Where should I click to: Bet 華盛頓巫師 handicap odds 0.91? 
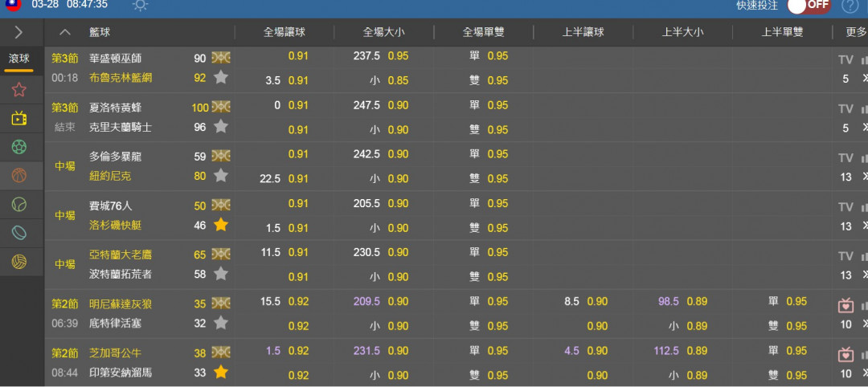tap(298, 56)
